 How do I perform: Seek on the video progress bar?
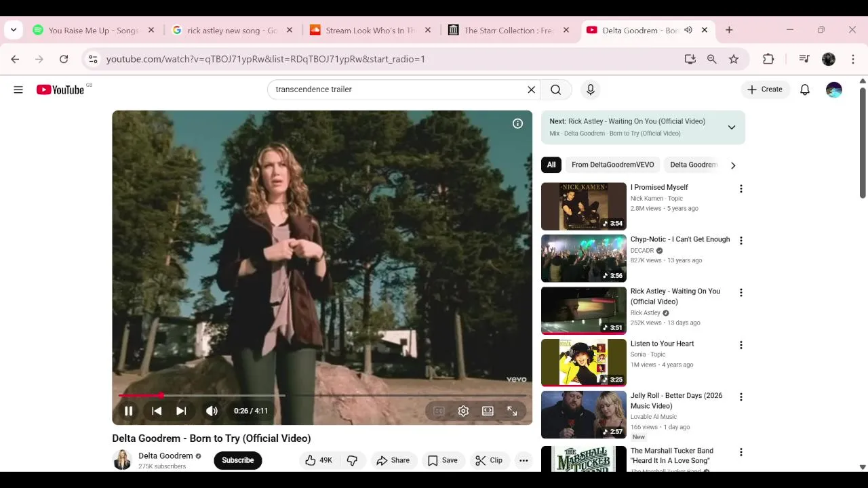coord(322,395)
